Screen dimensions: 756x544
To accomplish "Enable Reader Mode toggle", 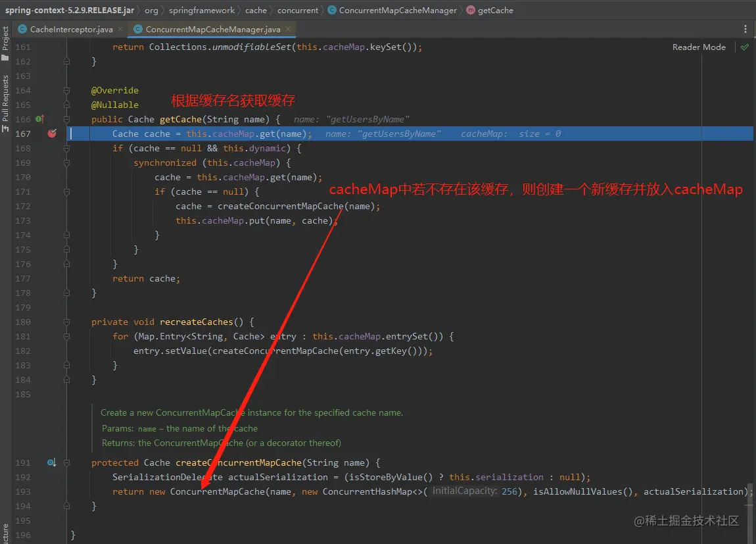I will 699,47.
